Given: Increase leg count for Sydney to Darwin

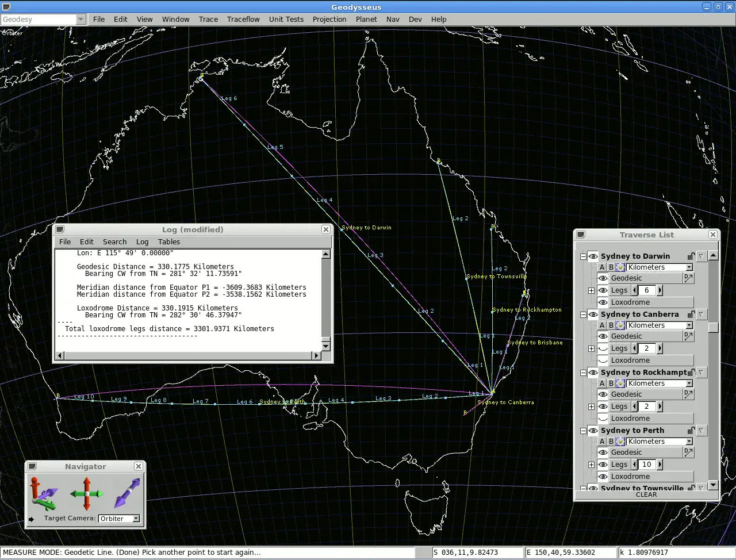Looking at the screenshot, I should click(x=660, y=290).
